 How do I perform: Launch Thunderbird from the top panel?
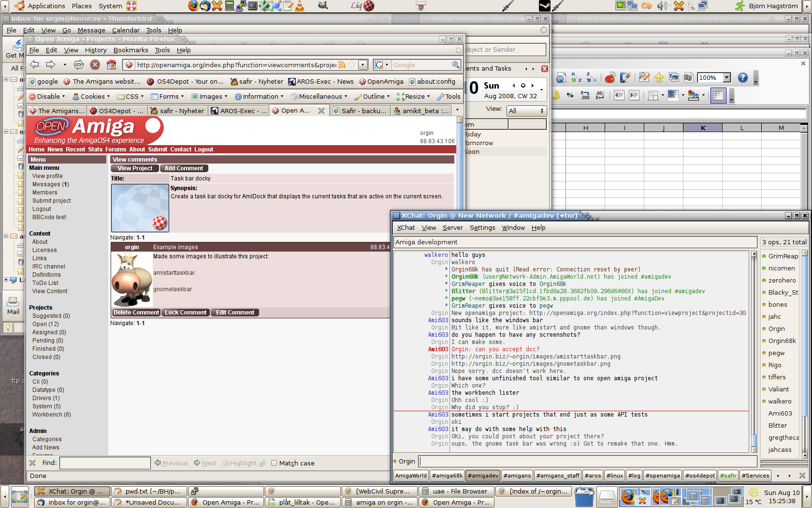[x=205, y=6]
